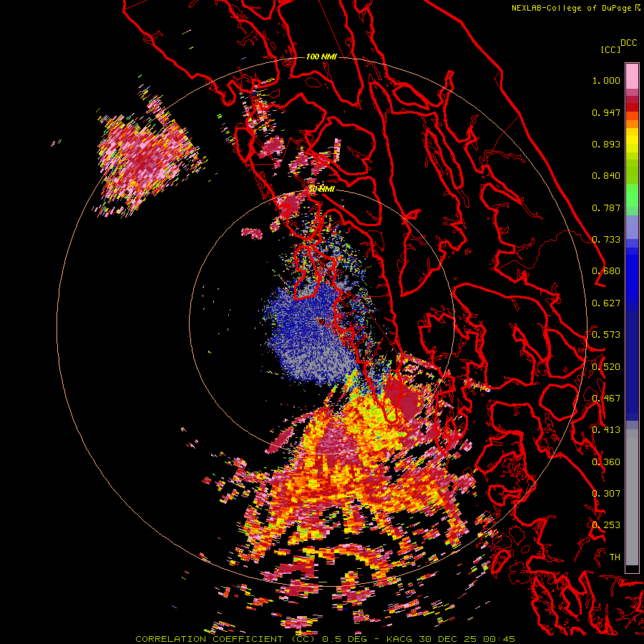Viewport: 644px width, 644px height.
Task: Click the pink top segment of the color bar
Action: (632, 76)
